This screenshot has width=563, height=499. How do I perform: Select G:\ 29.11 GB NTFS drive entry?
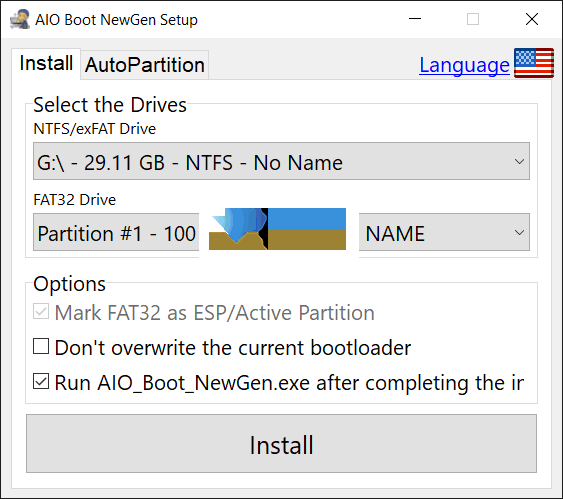[282, 161]
